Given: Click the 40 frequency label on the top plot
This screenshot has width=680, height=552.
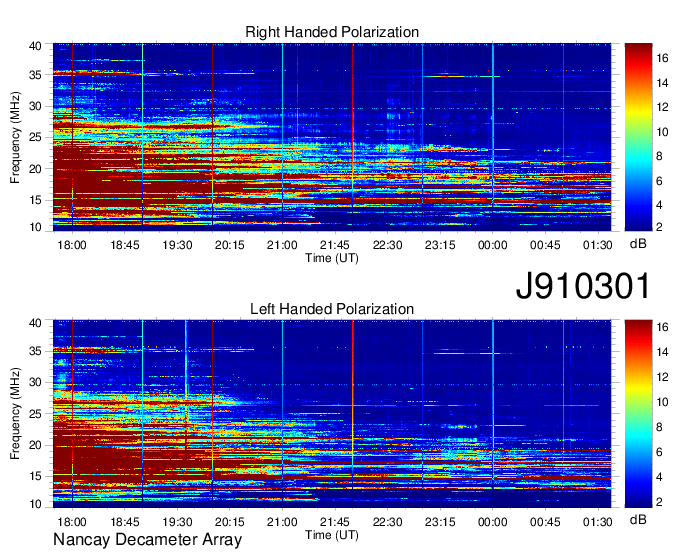Looking at the screenshot, I should click(x=35, y=46).
